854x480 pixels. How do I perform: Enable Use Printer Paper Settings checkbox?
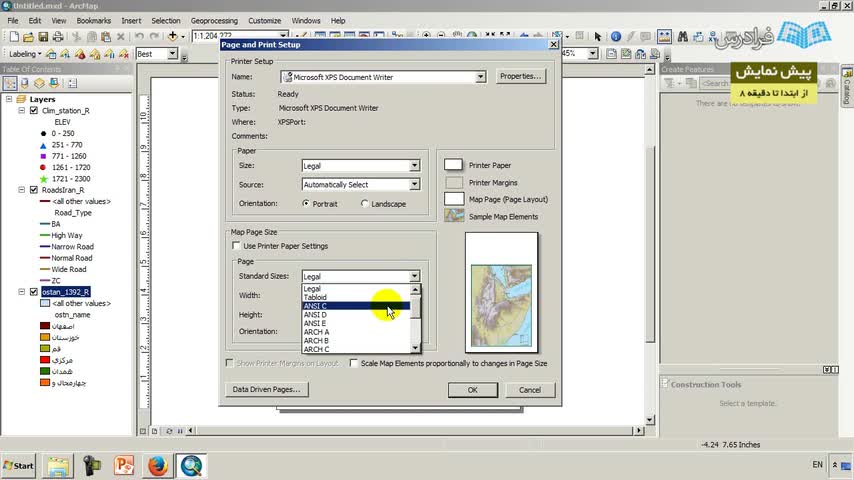tap(236, 246)
